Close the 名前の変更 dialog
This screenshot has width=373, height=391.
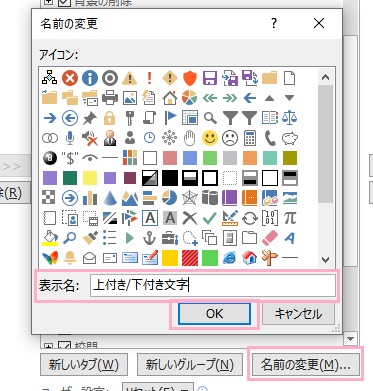point(319,23)
